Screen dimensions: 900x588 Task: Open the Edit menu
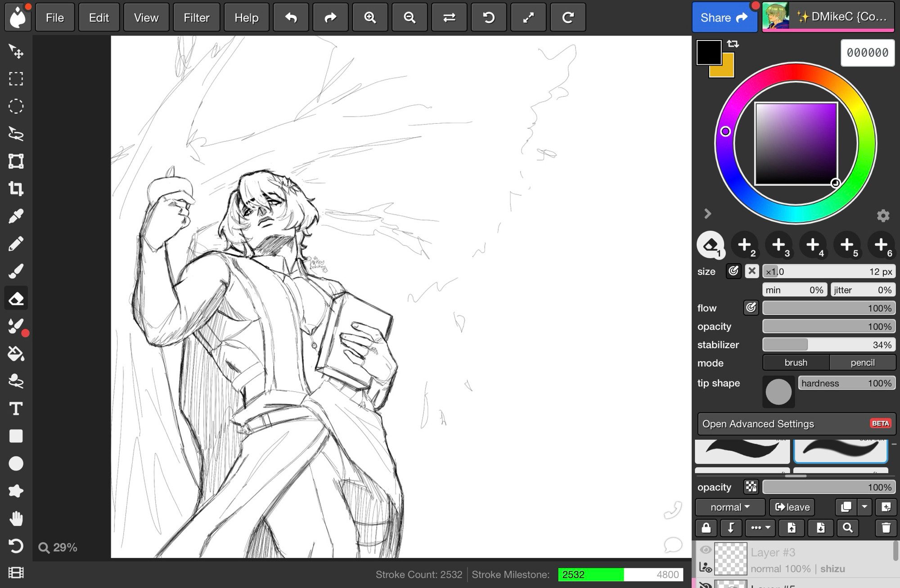coord(99,18)
